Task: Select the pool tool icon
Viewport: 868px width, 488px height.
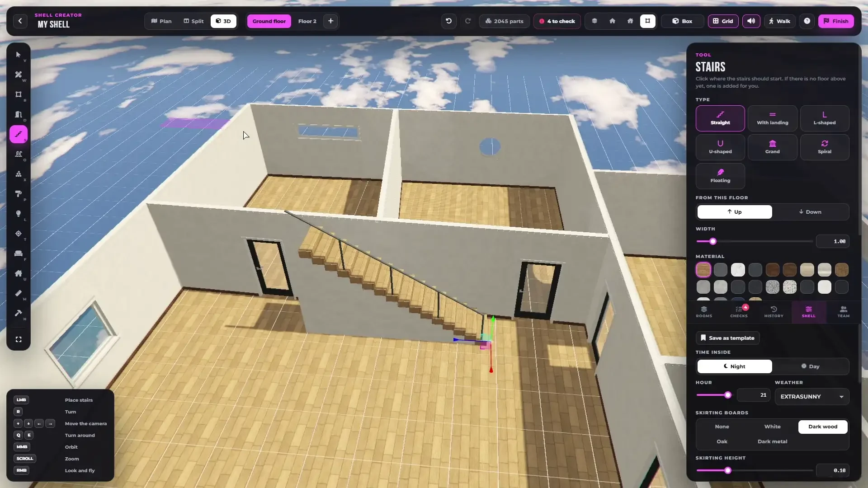Action: 19,154
